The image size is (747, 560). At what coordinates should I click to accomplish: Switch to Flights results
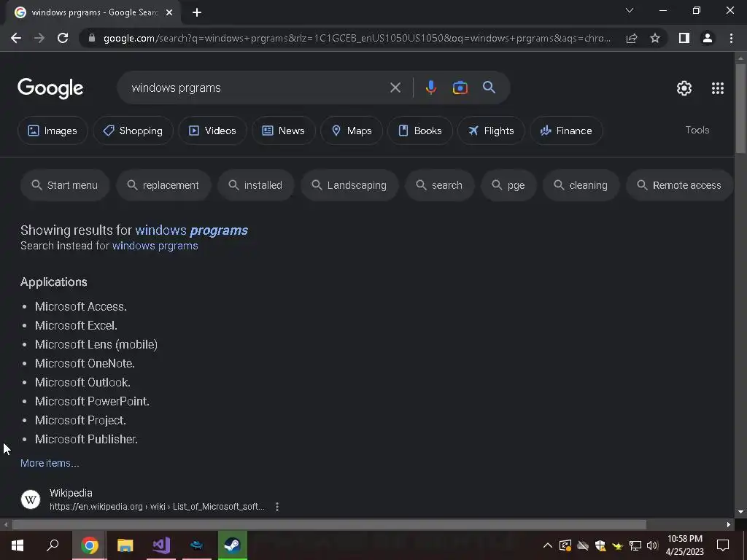click(x=491, y=131)
